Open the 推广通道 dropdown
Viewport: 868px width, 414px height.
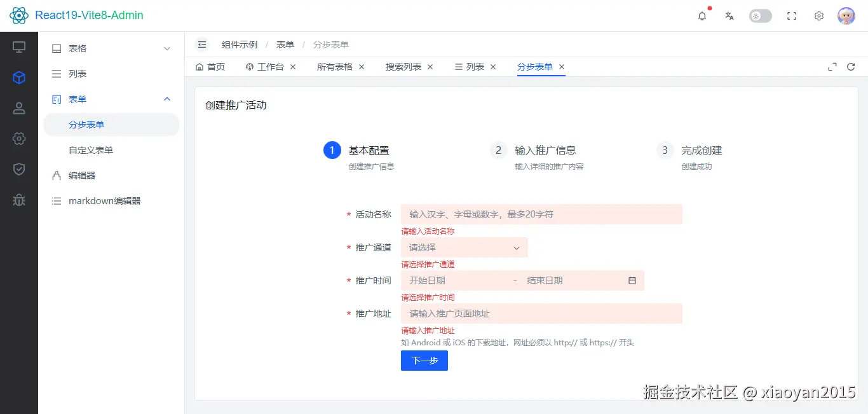(465, 247)
